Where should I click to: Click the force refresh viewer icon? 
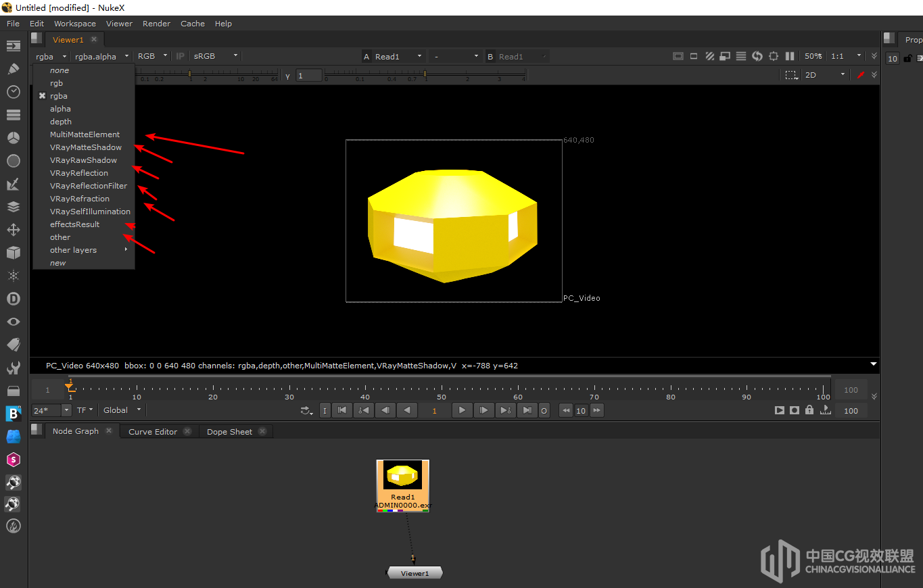pyautogui.click(x=757, y=56)
